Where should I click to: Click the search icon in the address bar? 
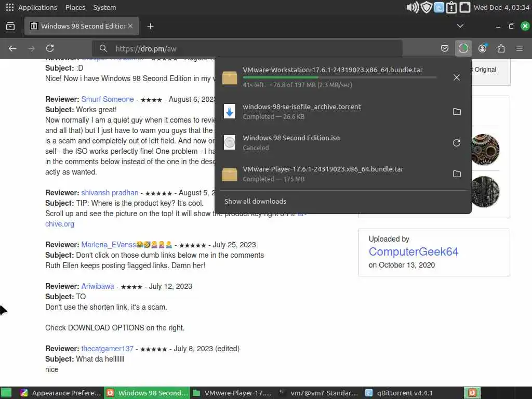pos(103,48)
